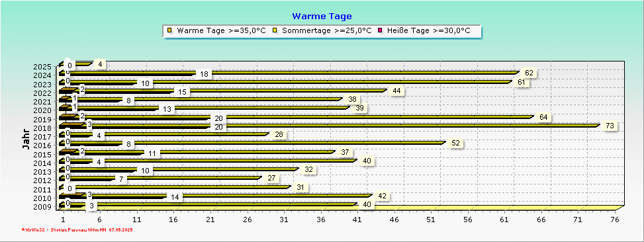Click year label 2017
Screen dimensions: 644x242
[43, 137]
